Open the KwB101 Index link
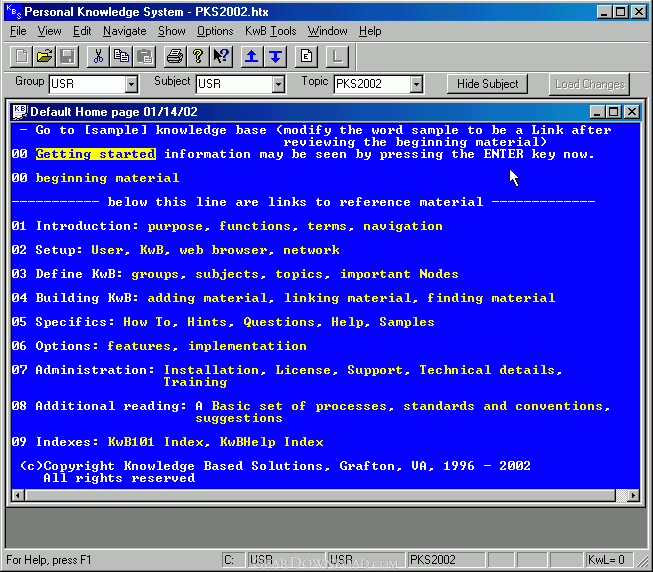653x572 pixels. (x=155, y=442)
